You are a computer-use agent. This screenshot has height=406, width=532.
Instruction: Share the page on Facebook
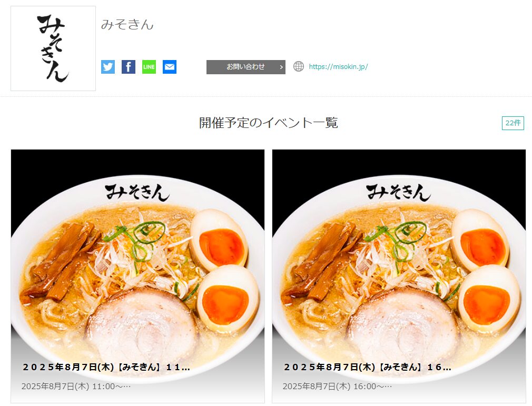(x=128, y=67)
